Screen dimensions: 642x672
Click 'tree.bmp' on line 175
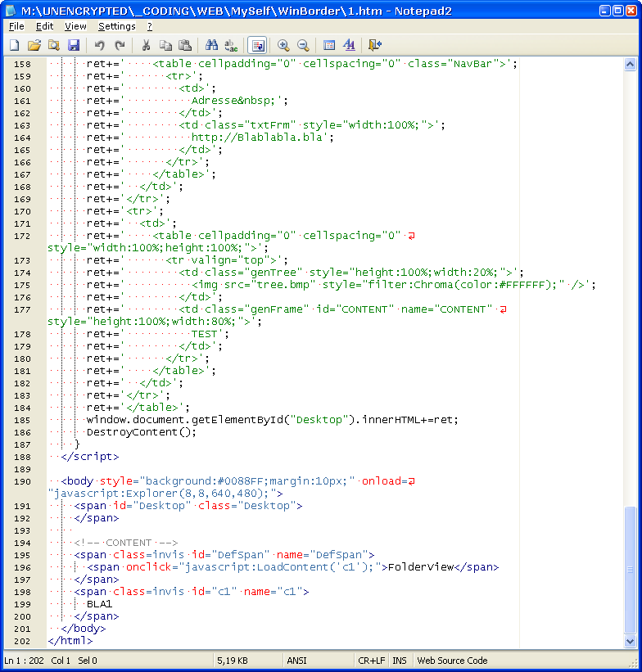pos(283,285)
